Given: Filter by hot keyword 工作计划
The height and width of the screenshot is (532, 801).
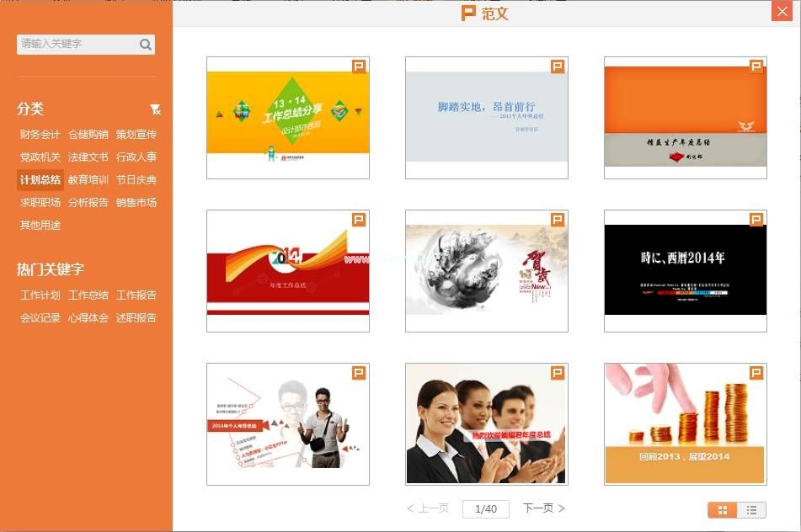Looking at the screenshot, I should point(40,295).
